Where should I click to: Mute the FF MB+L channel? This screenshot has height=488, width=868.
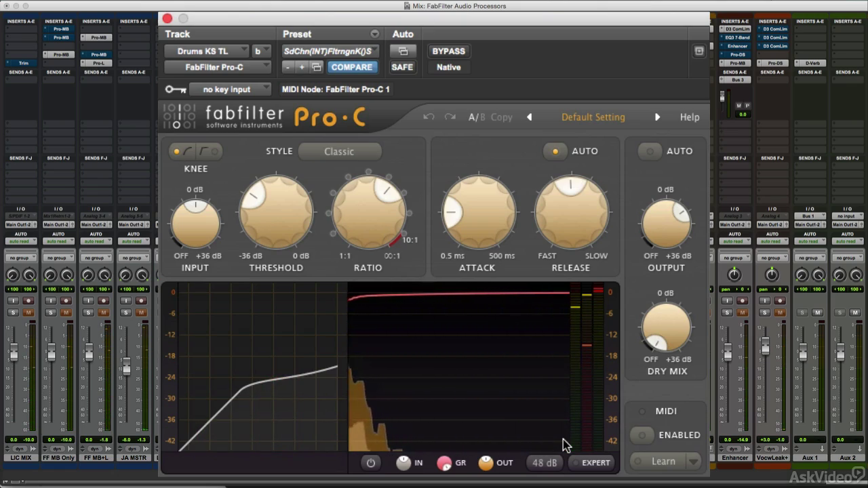(104, 312)
